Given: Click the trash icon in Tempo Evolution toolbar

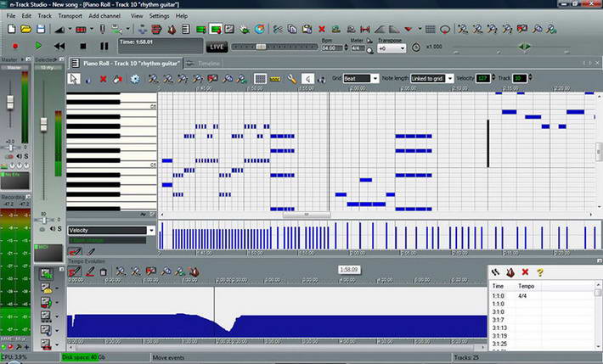Looking at the screenshot, I should pos(104,272).
